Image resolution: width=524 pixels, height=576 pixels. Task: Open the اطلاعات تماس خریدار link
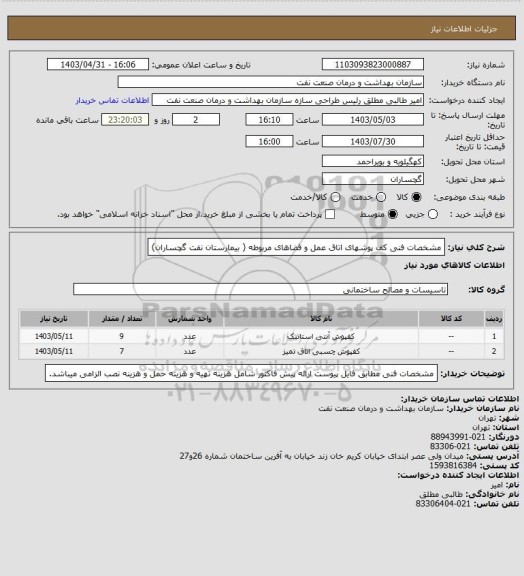112,100
